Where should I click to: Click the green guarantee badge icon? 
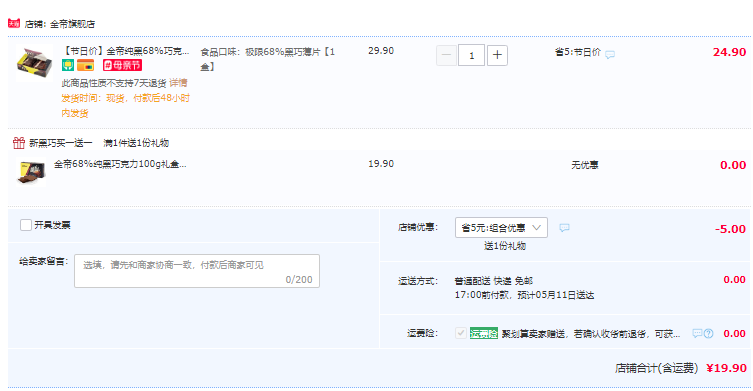pyautogui.click(x=68, y=65)
